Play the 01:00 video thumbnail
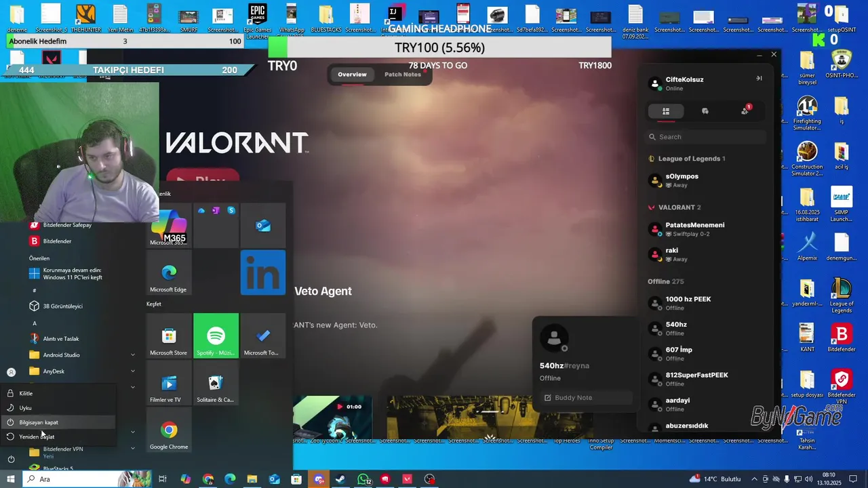The image size is (868, 488). click(x=332, y=418)
